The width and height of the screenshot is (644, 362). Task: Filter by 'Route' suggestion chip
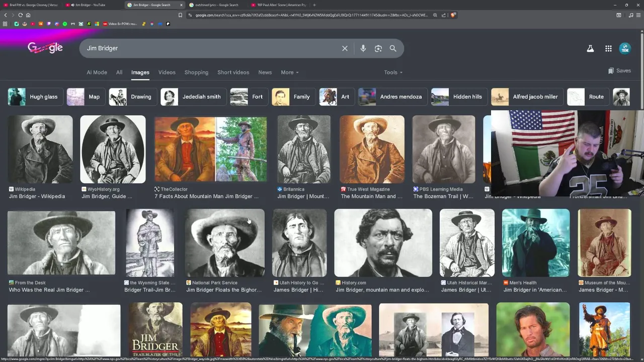(587, 97)
